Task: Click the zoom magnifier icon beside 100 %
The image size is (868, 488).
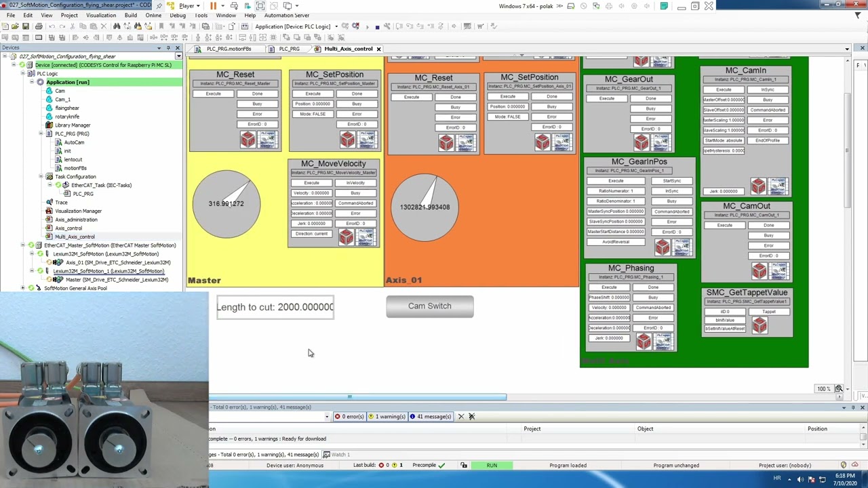Action: coord(839,388)
